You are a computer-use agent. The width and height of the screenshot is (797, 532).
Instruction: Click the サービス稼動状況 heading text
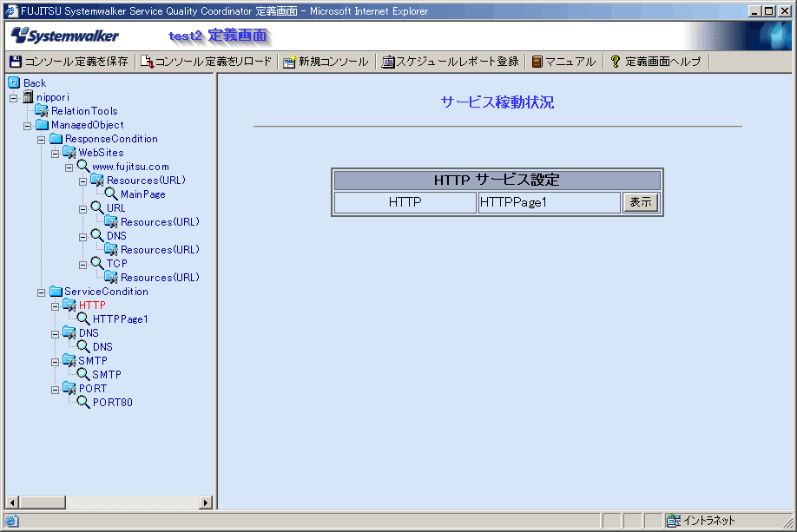497,102
